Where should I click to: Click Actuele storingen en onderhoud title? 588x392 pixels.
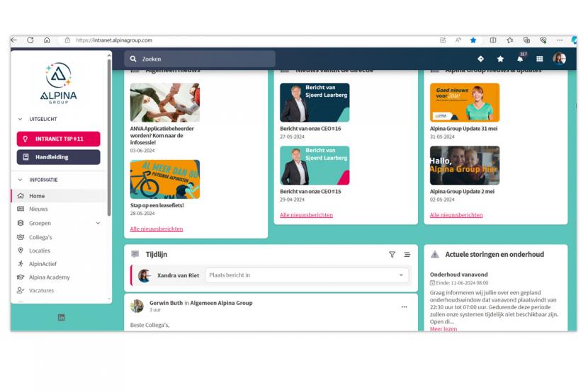pos(494,255)
